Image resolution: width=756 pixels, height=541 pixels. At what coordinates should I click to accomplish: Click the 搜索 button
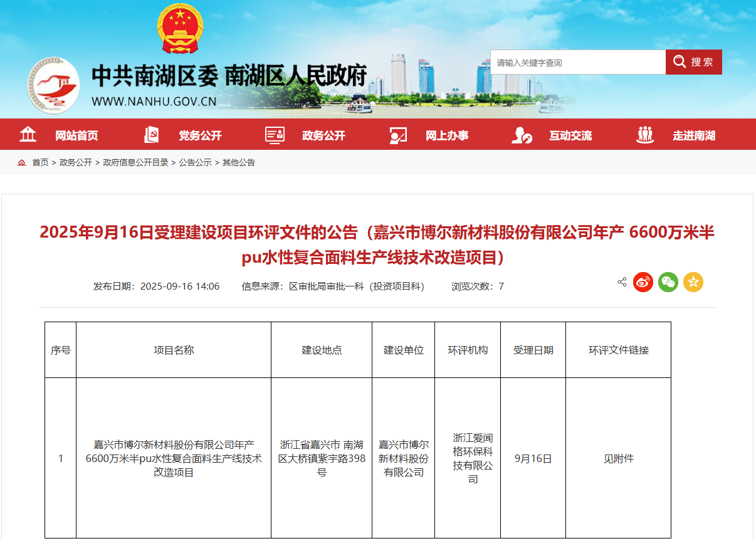(694, 62)
